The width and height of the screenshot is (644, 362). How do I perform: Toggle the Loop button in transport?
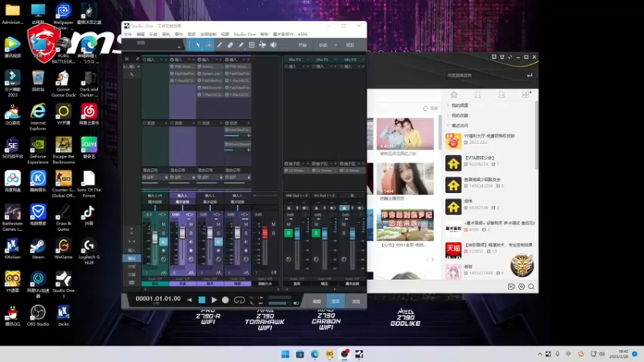coord(239,300)
